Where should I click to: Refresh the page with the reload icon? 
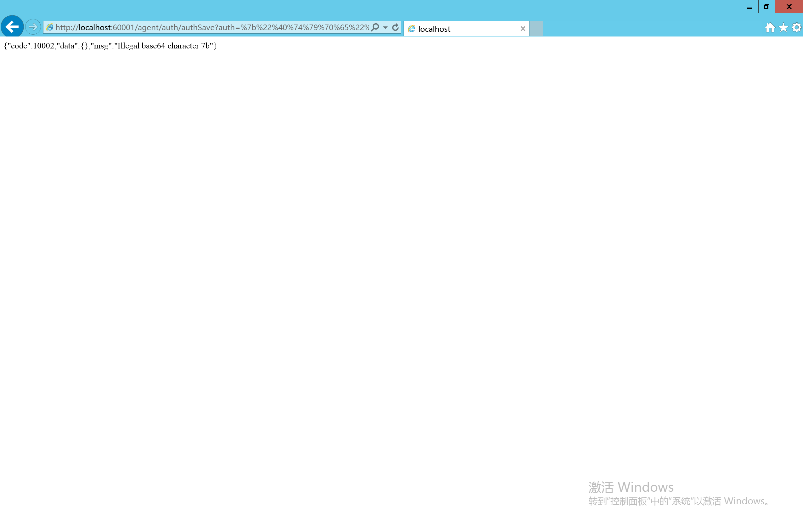pos(395,27)
